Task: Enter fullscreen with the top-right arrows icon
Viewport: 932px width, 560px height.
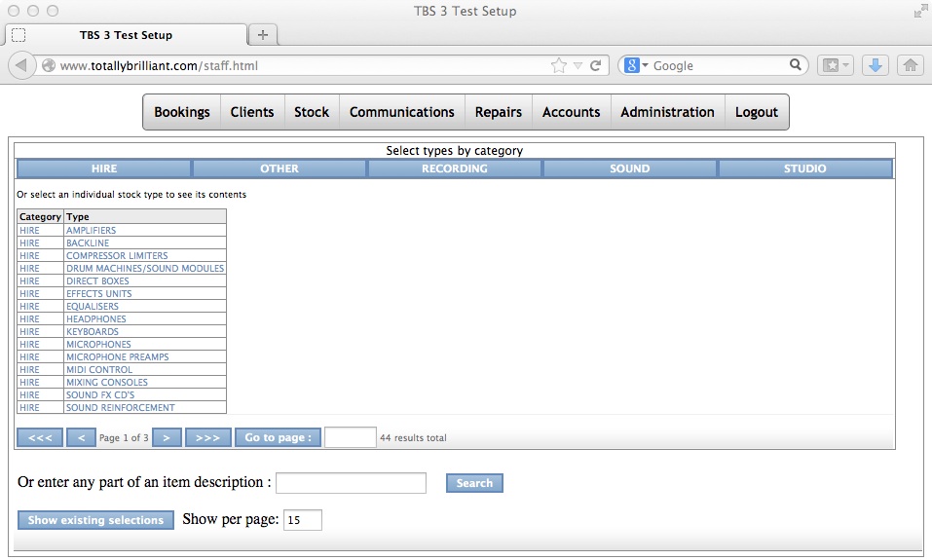Action: pyautogui.click(x=920, y=11)
